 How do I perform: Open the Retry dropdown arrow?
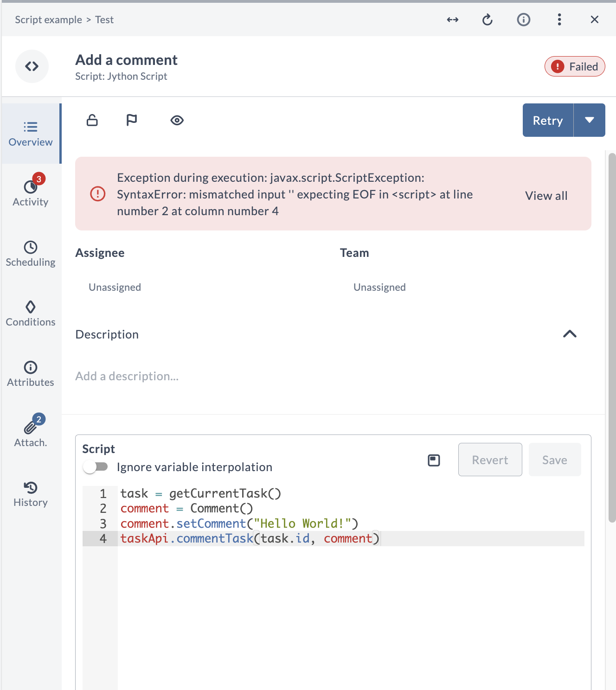[x=589, y=120]
